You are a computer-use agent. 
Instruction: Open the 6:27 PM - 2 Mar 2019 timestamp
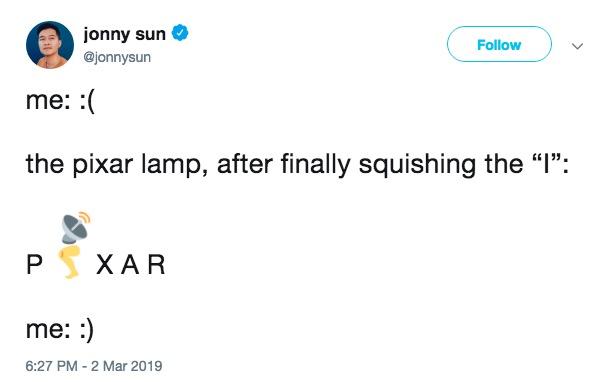point(94,366)
